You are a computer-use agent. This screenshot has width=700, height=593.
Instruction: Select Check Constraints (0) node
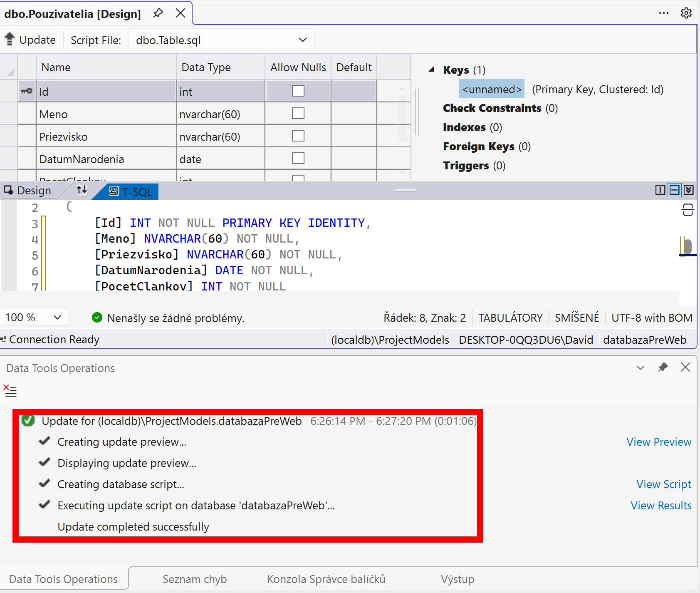(x=500, y=108)
